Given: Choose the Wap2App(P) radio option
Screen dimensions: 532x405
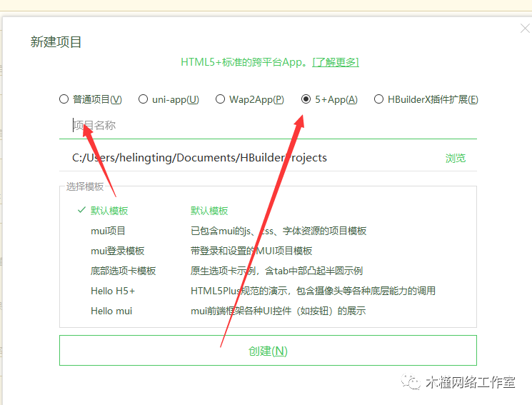Looking at the screenshot, I should 220,99.
